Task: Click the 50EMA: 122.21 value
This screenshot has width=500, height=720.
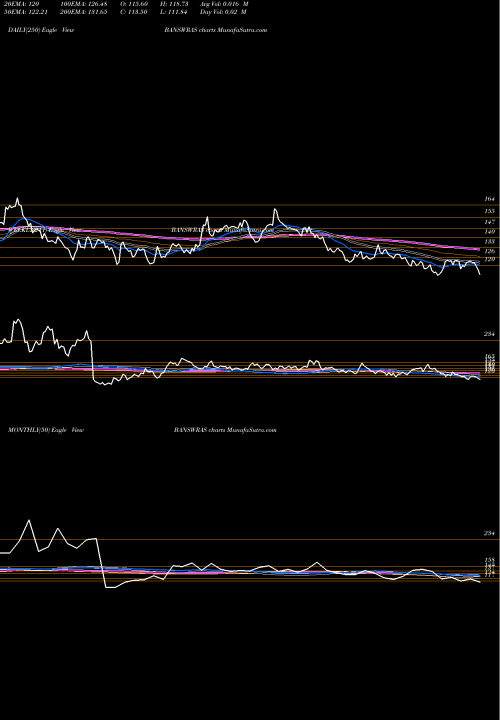Action: 26,12
